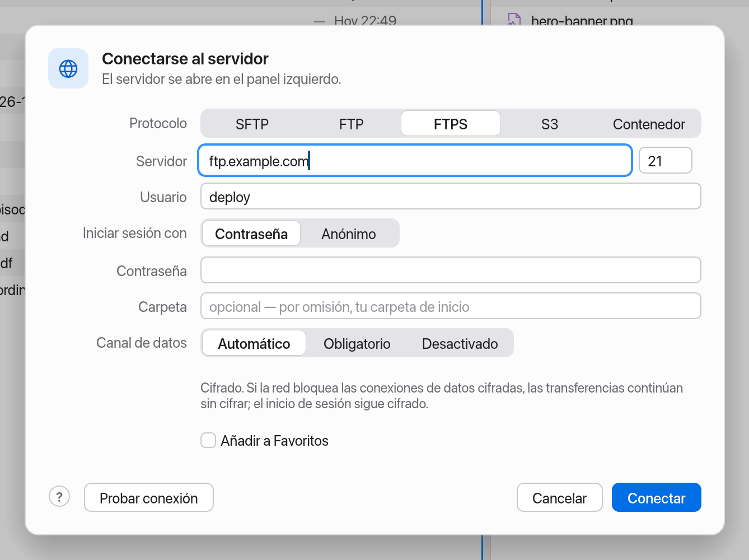
Task: Set Canal de datos to Obligatorio
Action: point(357,343)
